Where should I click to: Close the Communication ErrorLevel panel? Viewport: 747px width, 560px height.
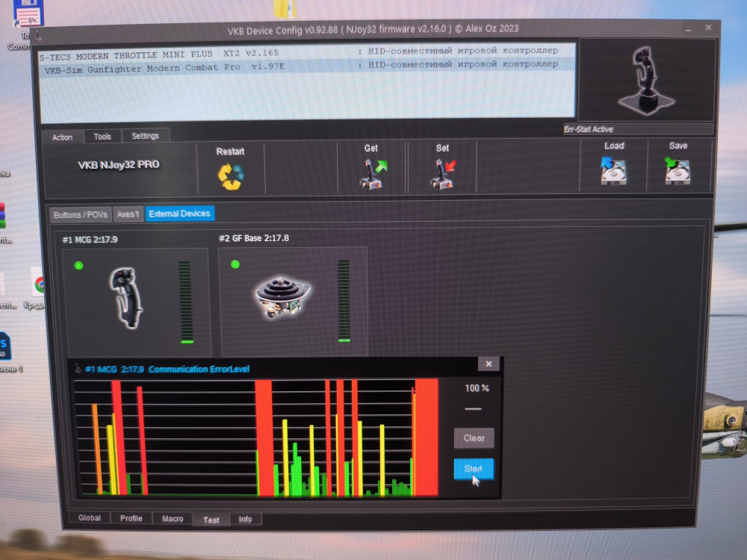tap(489, 364)
